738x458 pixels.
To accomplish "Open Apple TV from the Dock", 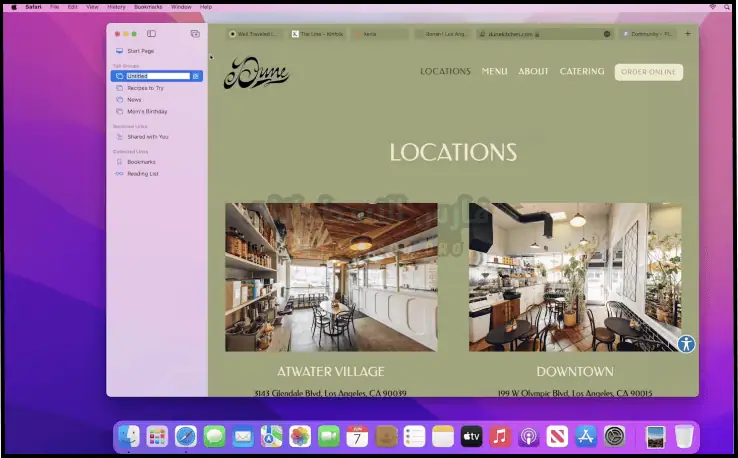I will click(x=471, y=436).
